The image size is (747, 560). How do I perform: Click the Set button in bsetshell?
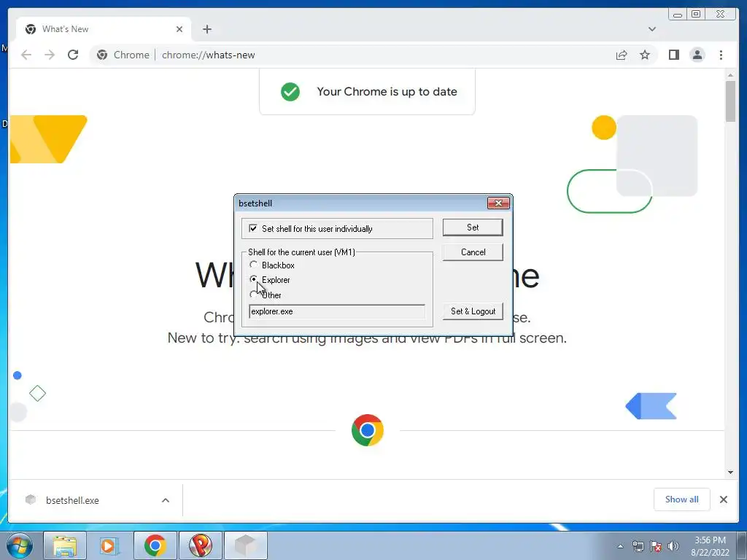pyautogui.click(x=473, y=227)
